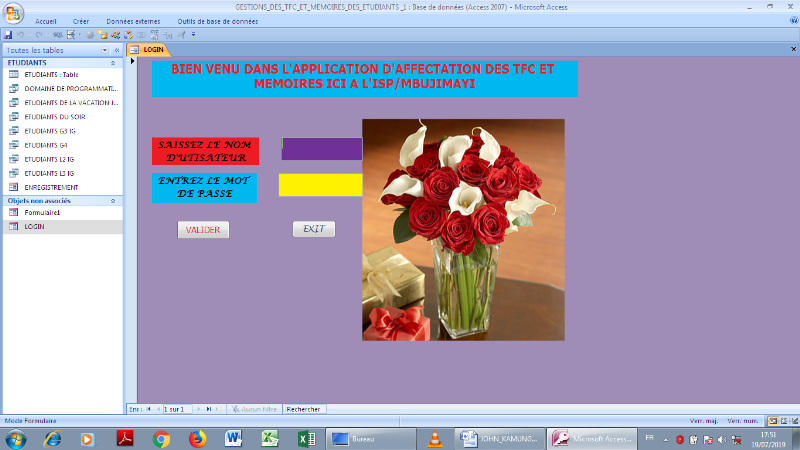Screen dimensions: 800x450
Task: Open the ETUDIANTS G3 IG query
Action: (x=63, y=131)
